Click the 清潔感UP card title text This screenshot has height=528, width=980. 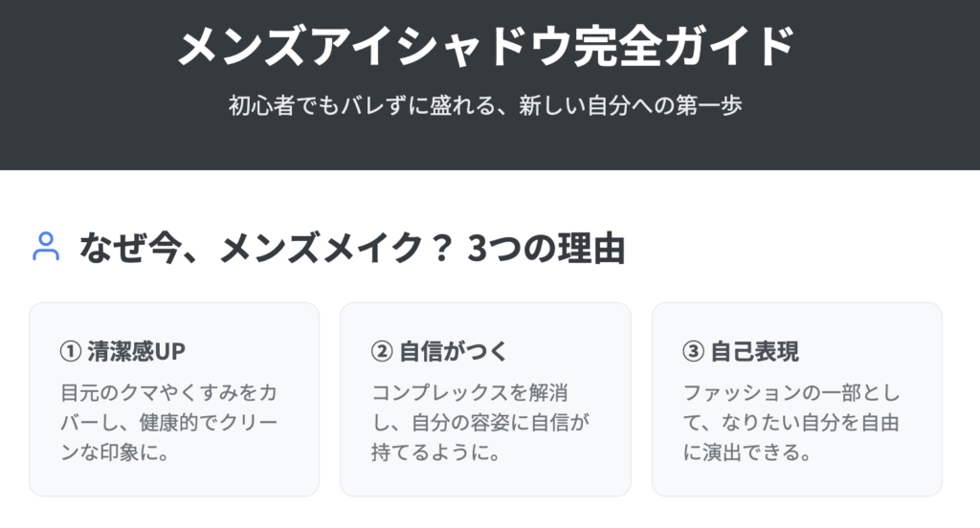pyautogui.click(x=136, y=351)
